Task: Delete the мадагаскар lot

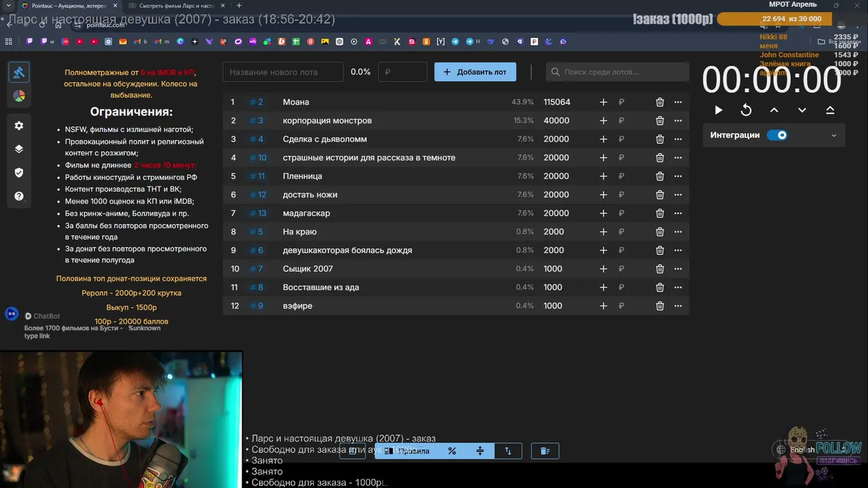Action: coord(660,213)
